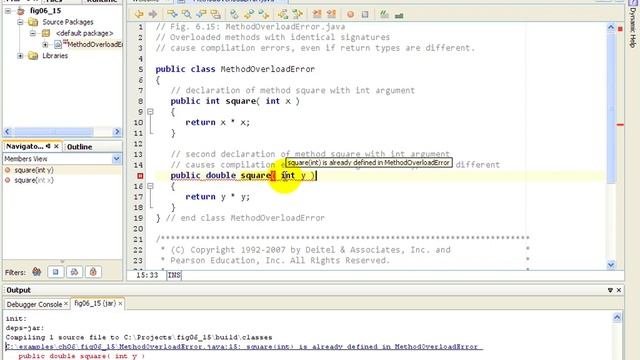
Task: Expand the Libraries node
Action: click(20, 56)
